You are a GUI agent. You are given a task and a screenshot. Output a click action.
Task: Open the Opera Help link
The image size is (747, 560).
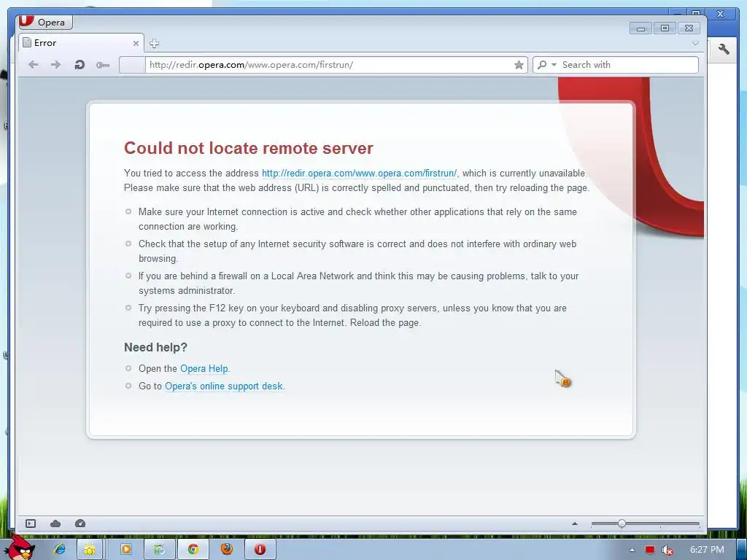tap(204, 368)
